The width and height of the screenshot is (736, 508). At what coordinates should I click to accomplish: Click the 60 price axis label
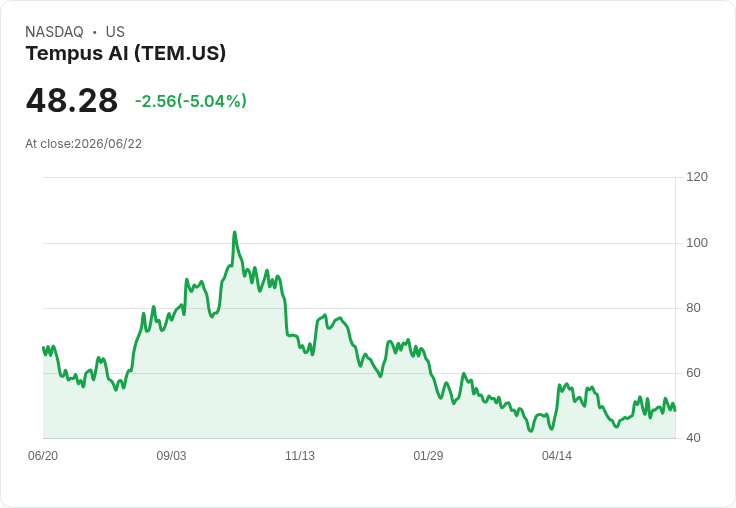coord(693,373)
